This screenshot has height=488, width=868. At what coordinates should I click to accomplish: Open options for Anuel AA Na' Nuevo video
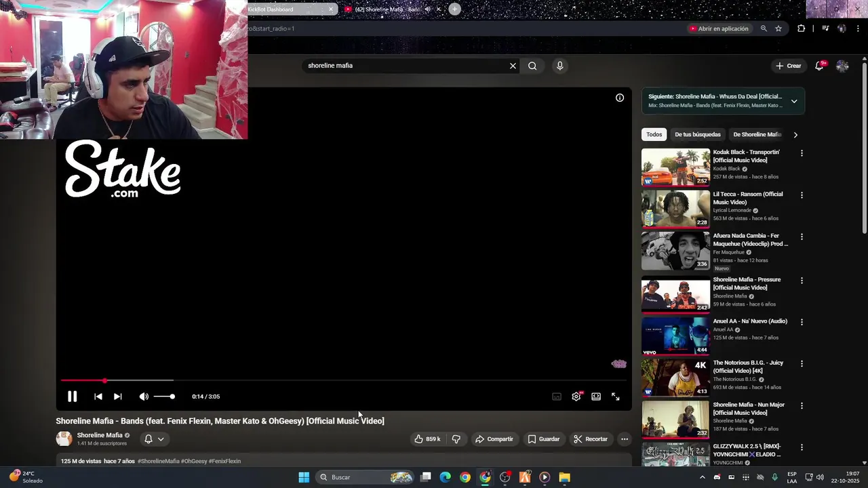point(802,322)
